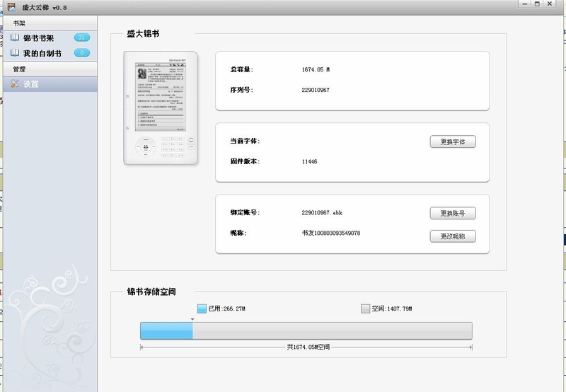This screenshot has width=566, height=392.
Task: Click the app icon in title bar
Action: pos(11,6)
